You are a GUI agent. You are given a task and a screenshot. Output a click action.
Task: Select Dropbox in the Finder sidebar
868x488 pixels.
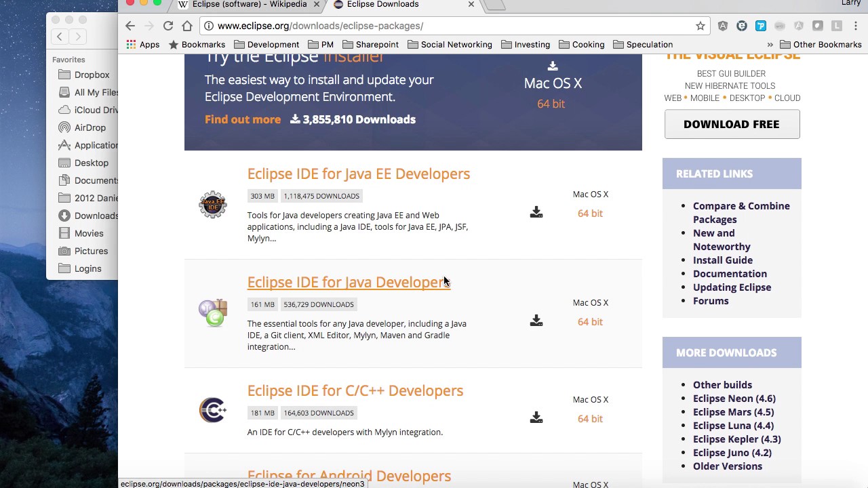click(x=83, y=75)
